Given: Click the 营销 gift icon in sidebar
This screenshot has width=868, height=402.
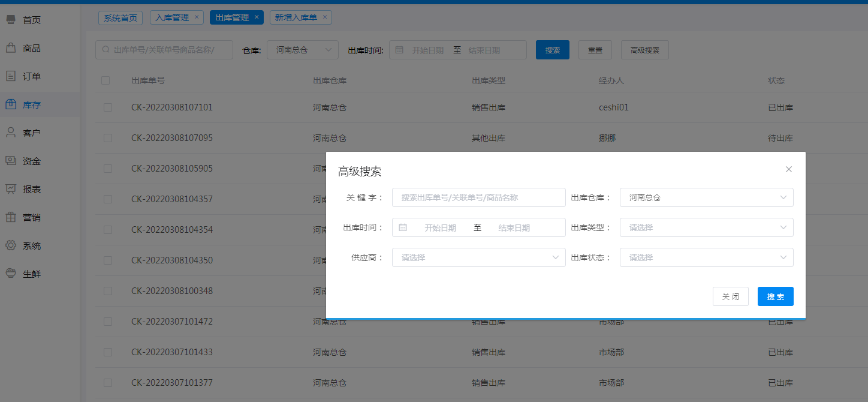Looking at the screenshot, I should [11, 217].
